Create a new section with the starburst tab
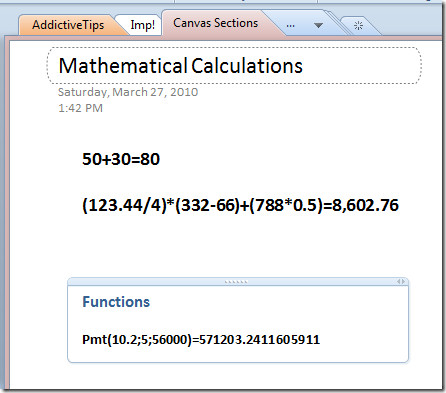 [x=358, y=26]
